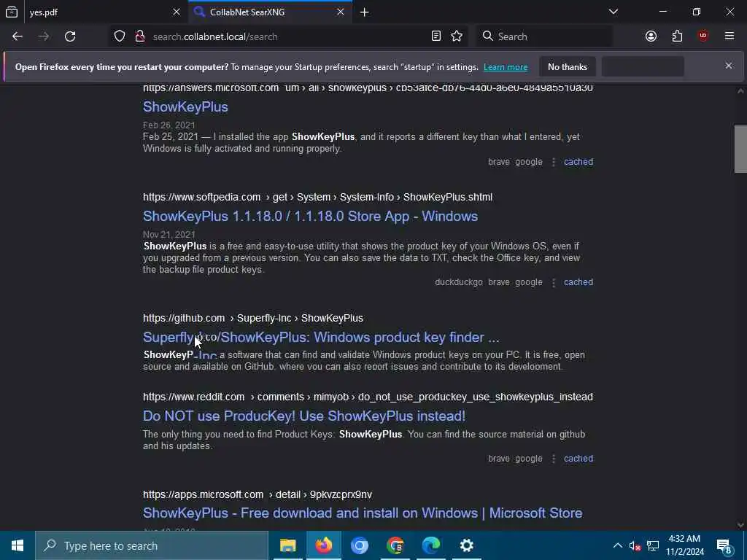Viewport: 747px width, 560px height.
Task: Click No thanks on startup notification
Action: click(x=568, y=66)
